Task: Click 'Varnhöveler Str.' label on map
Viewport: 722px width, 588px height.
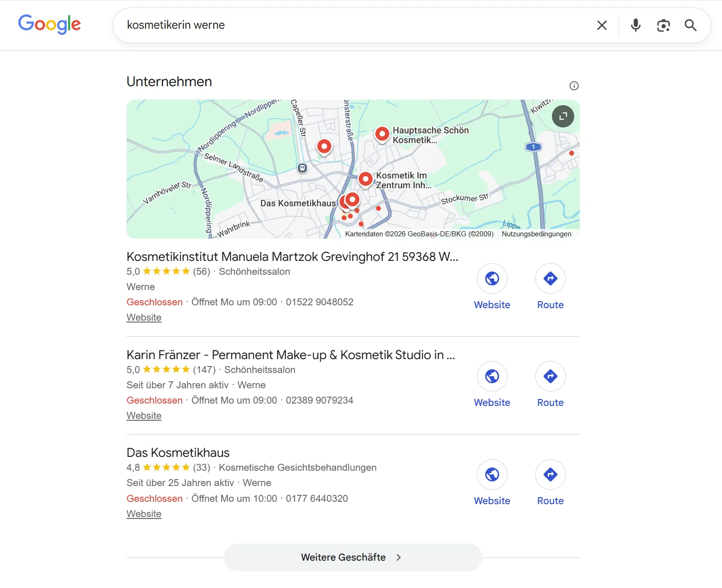Action: coord(167,192)
